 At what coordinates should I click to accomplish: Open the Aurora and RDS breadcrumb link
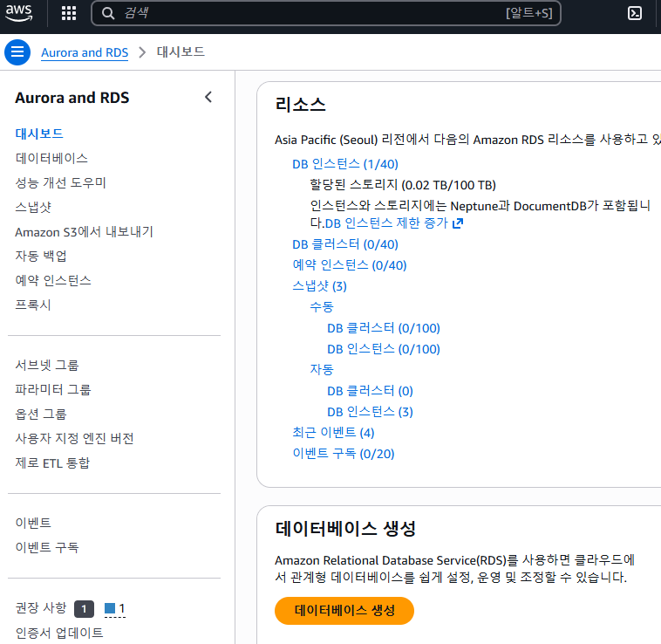pyautogui.click(x=85, y=52)
